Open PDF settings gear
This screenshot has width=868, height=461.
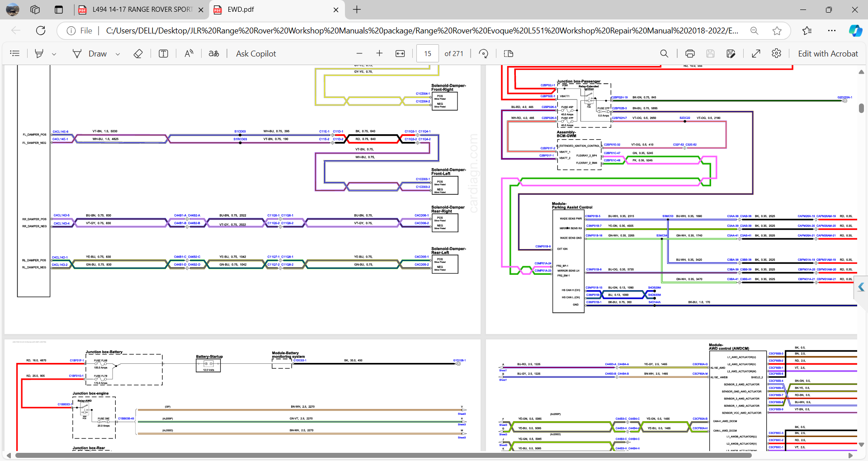[776, 53]
